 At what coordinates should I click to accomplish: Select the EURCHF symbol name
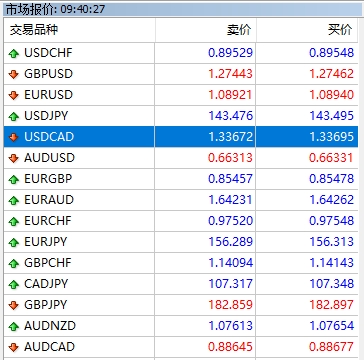click(48, 221)
